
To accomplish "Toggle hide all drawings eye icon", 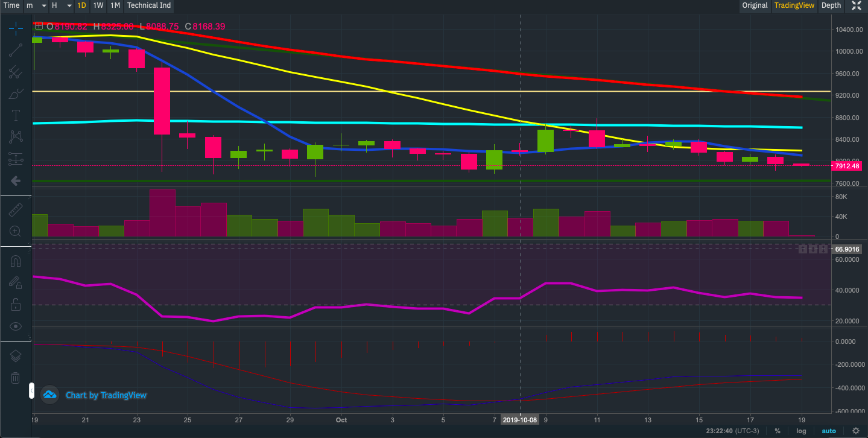I will 16,326.
